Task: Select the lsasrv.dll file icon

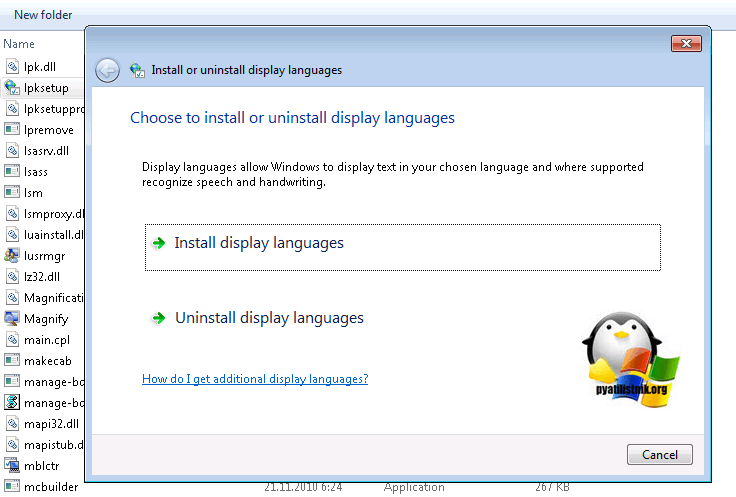Action: pyautogui.click(x=12, y=150)
